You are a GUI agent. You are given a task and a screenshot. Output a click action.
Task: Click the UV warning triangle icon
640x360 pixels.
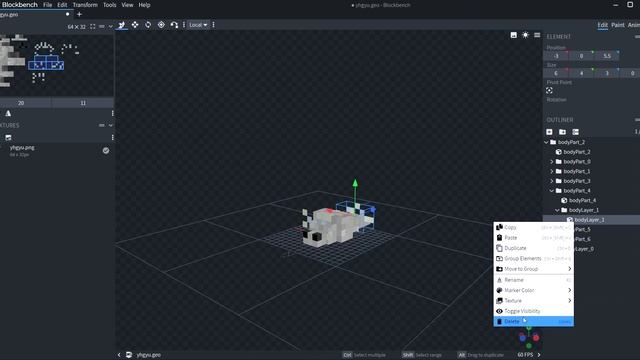(8, 113)
